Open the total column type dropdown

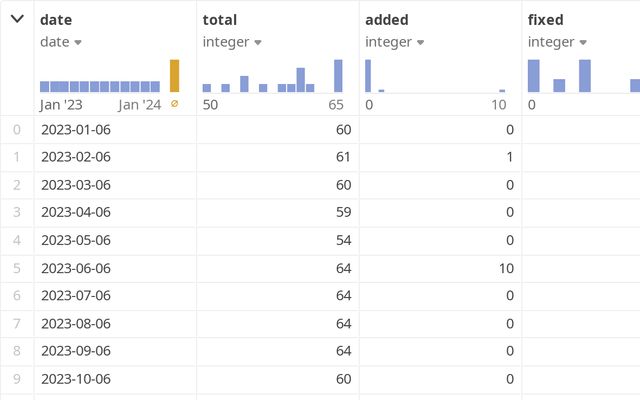(258, 42)
